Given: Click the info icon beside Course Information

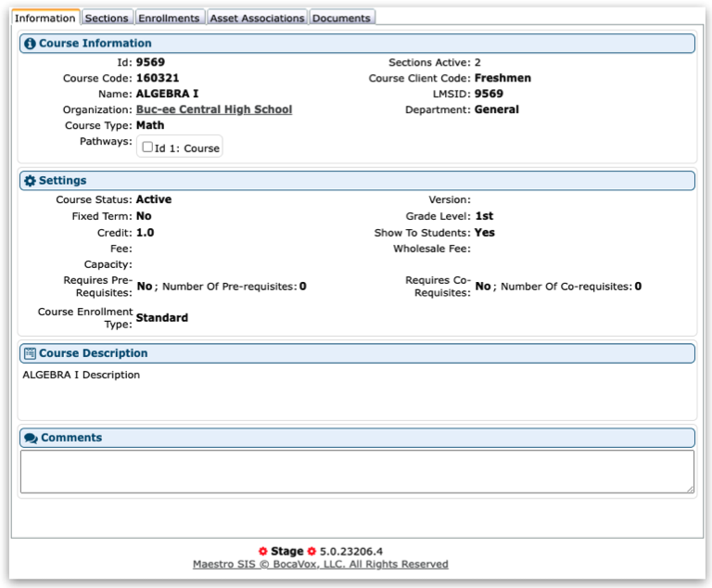Looking at the screenshot, I should click(x=30, y=44).
